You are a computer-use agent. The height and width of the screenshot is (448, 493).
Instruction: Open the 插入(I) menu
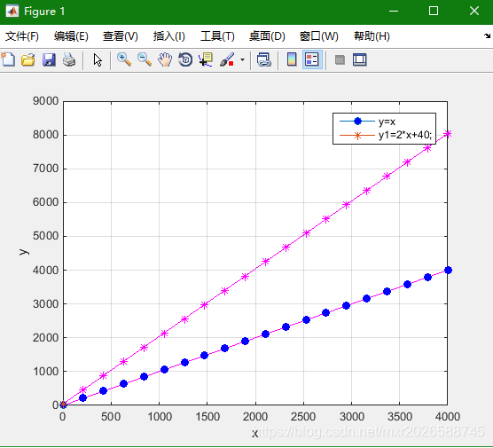click(169, 36)
